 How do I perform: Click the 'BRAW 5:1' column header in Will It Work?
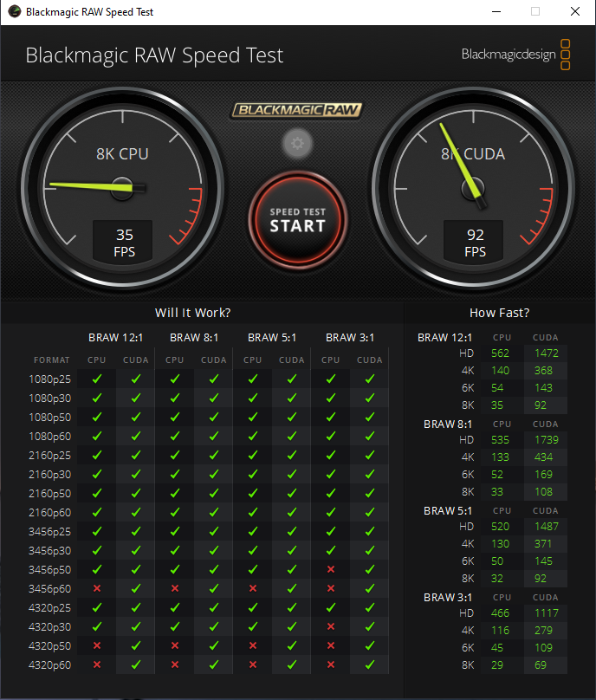[x=272, y=338]
